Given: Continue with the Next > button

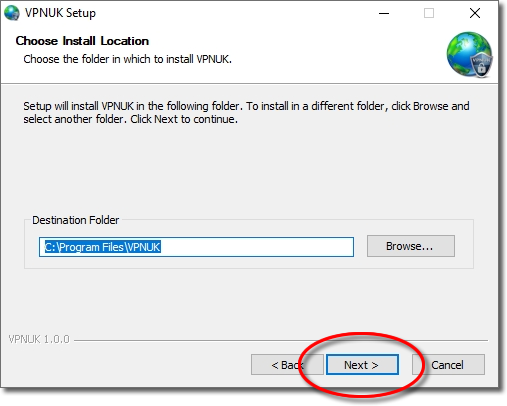Looking at the screenshot, I should (362, 365).
